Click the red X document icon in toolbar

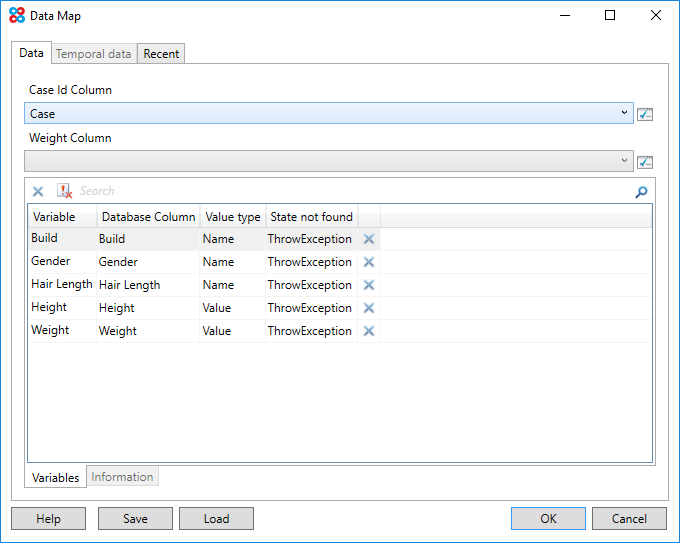(x=64, y=191)
